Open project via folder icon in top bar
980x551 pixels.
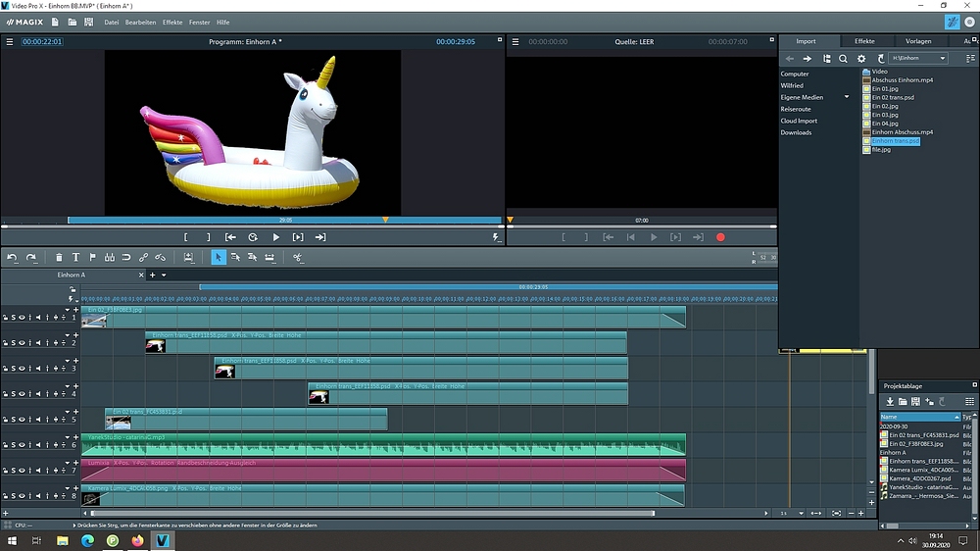pos(72,22)
